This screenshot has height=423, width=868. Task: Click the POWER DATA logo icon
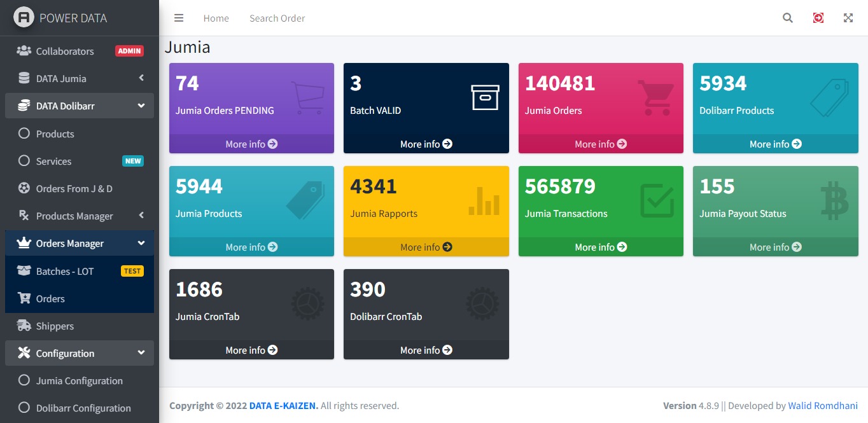24,18
